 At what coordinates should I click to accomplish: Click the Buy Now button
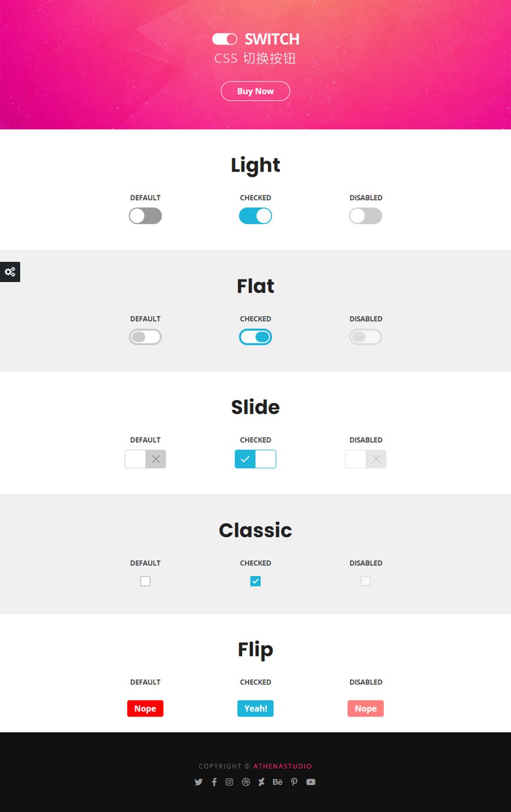tap(256, 91)
